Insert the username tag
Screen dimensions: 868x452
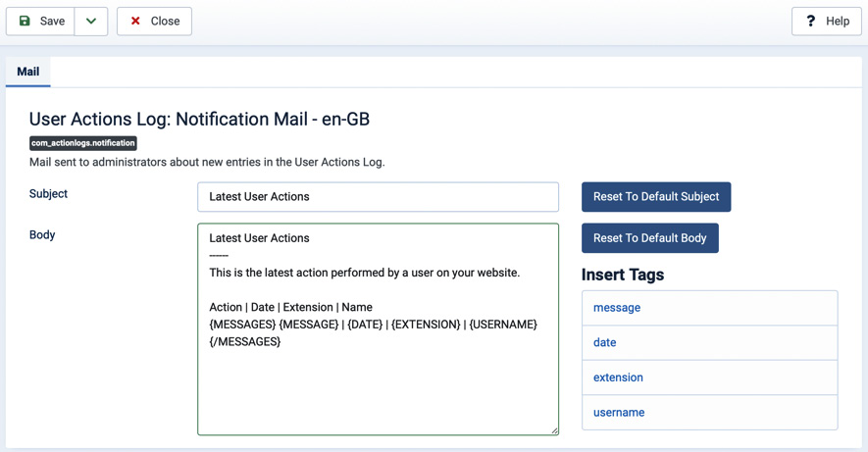tap(710, 412)
